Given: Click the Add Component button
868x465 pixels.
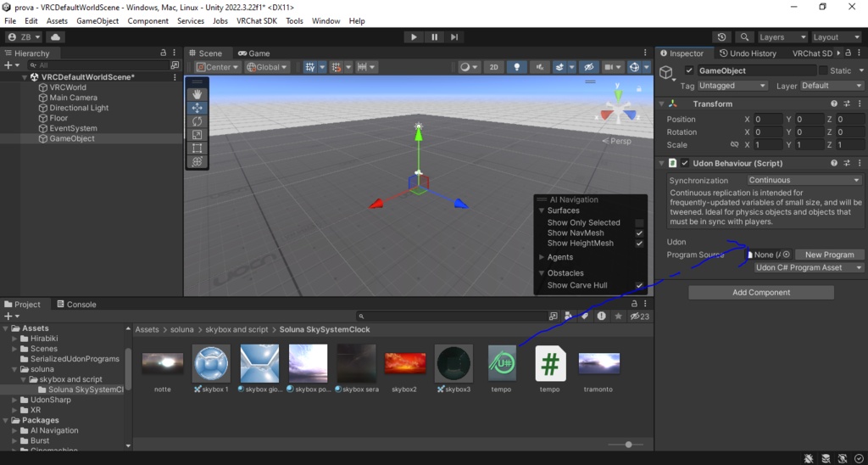Looking at the screenshot, I should coord(761,293).
